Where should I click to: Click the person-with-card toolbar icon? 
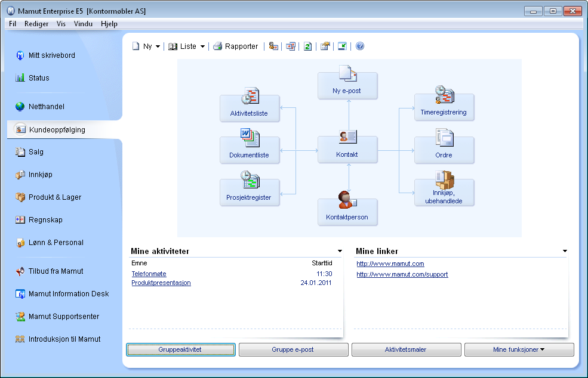(273, 46)
